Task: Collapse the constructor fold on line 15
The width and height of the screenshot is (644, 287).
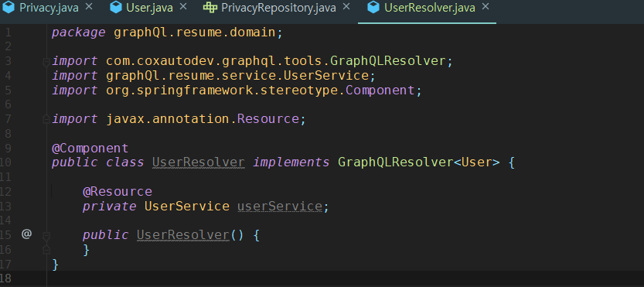Action: click(x=46, y=236)
